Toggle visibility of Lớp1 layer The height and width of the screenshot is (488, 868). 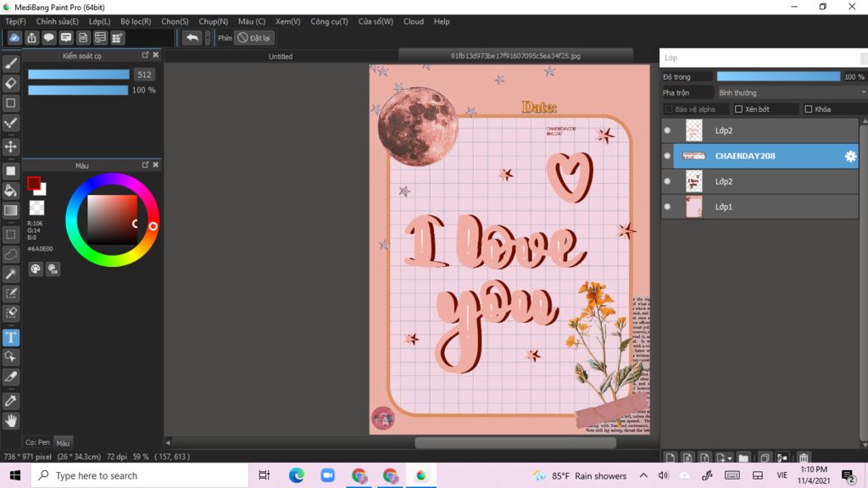(667, 207)
